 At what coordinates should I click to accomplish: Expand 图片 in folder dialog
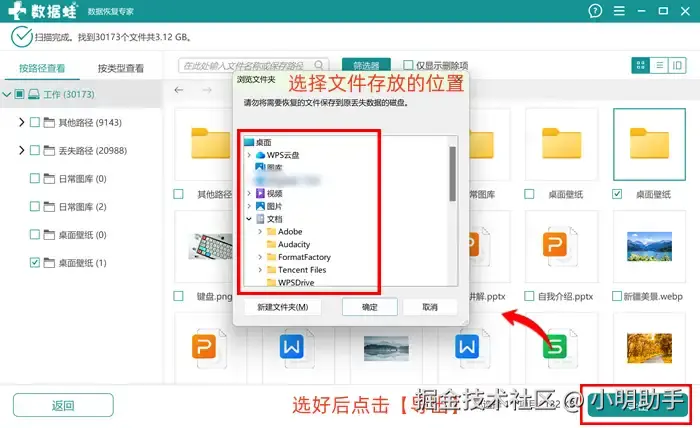(x=249, y=206)
